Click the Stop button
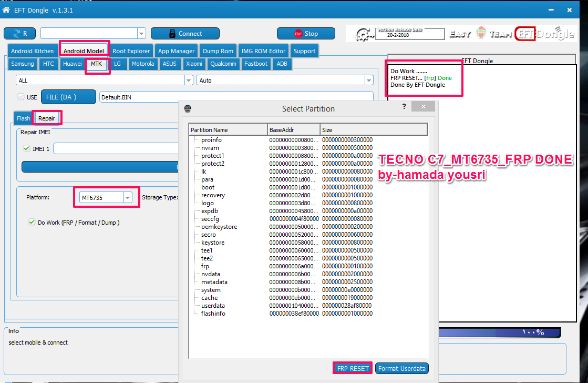Image resolution: width=588 pixels, height=383 pixels. [306, 34]
